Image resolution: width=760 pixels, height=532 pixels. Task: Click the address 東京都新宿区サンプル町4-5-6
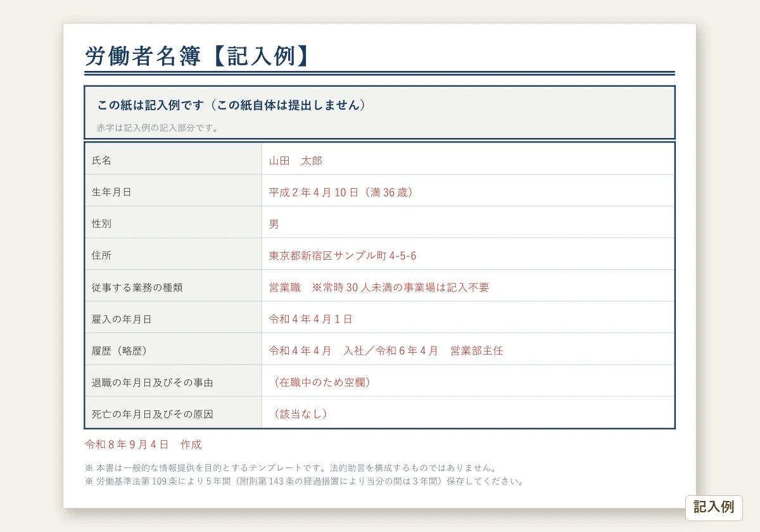pyautogui.click(x=343, y=256)
